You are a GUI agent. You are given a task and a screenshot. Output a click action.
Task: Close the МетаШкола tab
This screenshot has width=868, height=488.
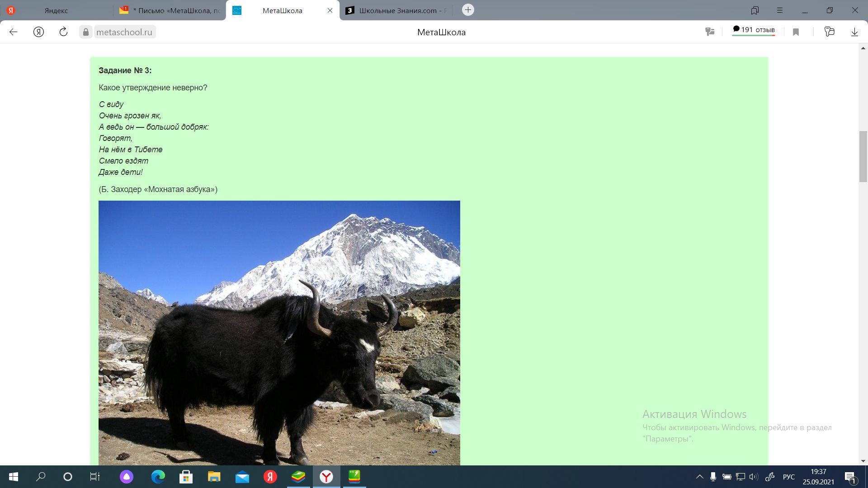(330, 10)
